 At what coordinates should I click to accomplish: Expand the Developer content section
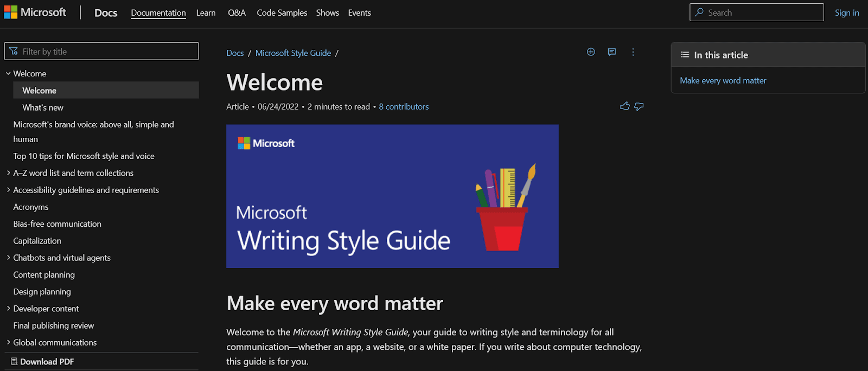pos(8,309)
